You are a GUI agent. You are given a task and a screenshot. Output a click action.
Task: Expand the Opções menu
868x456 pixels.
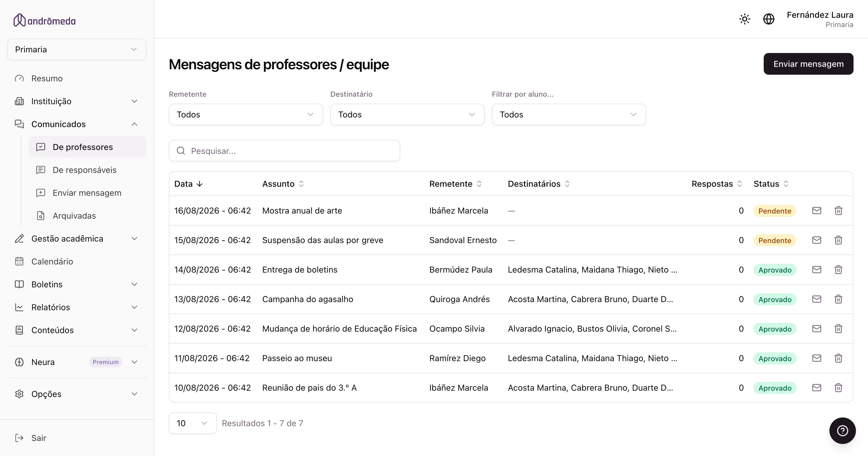[77, 394]
